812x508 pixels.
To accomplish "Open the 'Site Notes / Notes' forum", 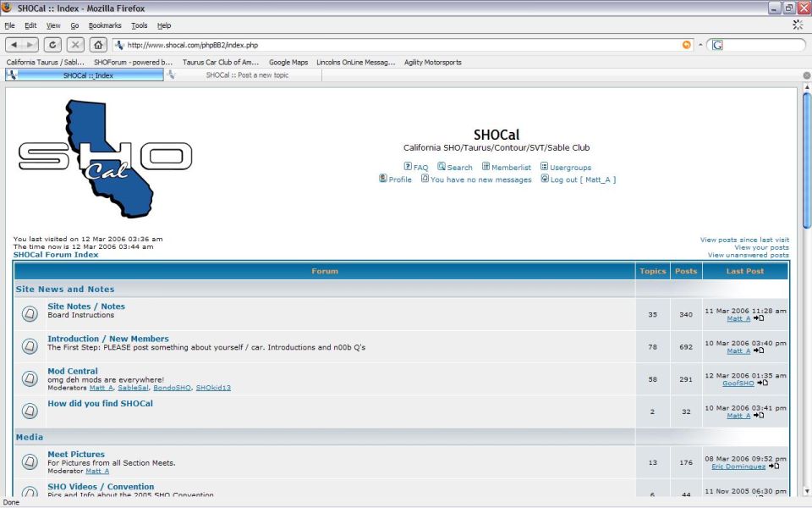I will coord(86,306).
